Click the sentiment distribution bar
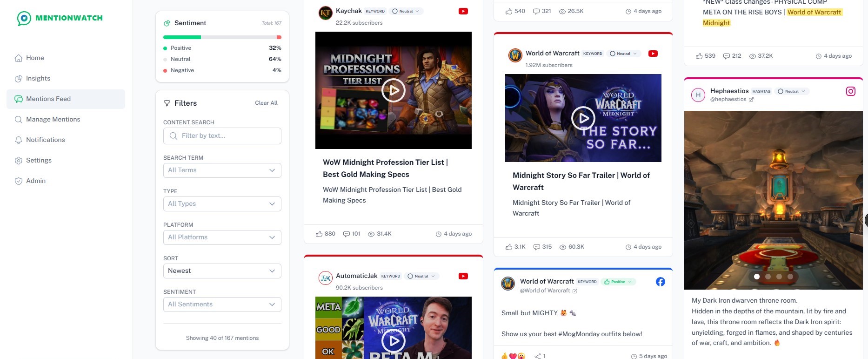Screen dimensions: 868x359 point(222,37)
